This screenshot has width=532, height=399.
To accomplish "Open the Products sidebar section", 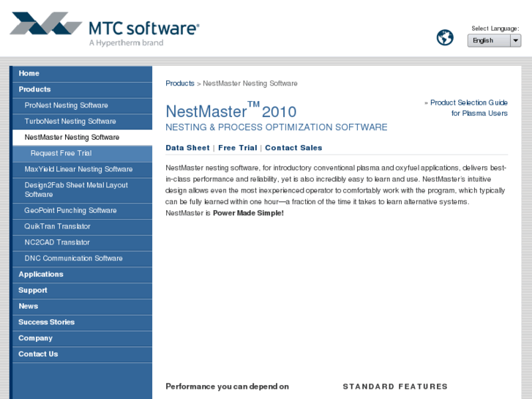I will (82, 89).
